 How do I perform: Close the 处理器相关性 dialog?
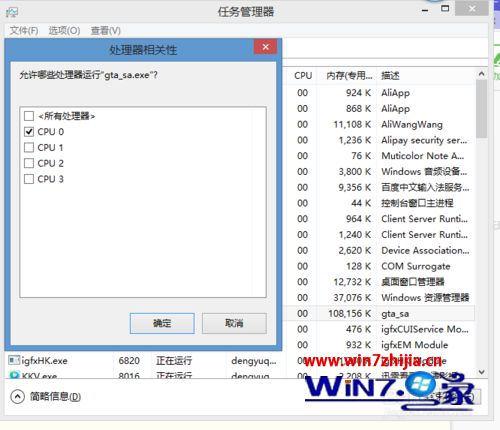(265, 47)
